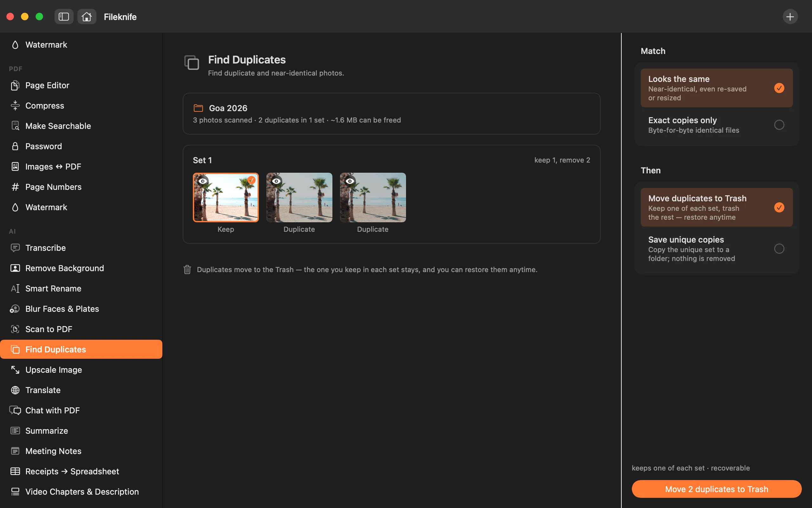This screenshot has height=508, width=812.
Task: Select Find Duplicates in the sidebar
Action: click(81, 350)
